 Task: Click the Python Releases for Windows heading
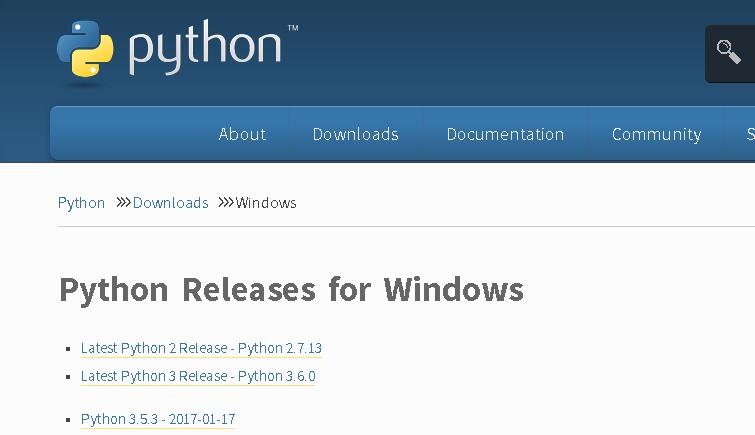click(291, 290)
